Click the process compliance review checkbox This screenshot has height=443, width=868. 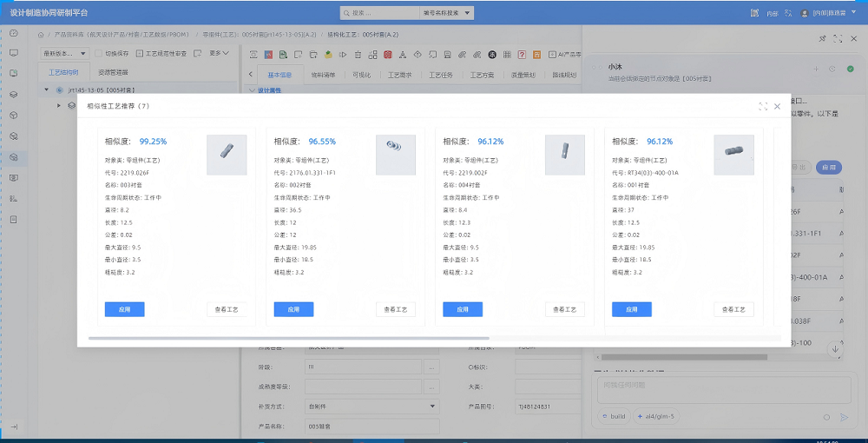click(140, 54)
